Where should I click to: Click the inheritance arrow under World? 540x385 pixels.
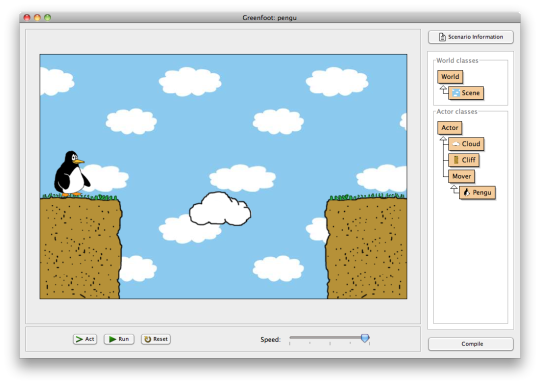point(444,89)
